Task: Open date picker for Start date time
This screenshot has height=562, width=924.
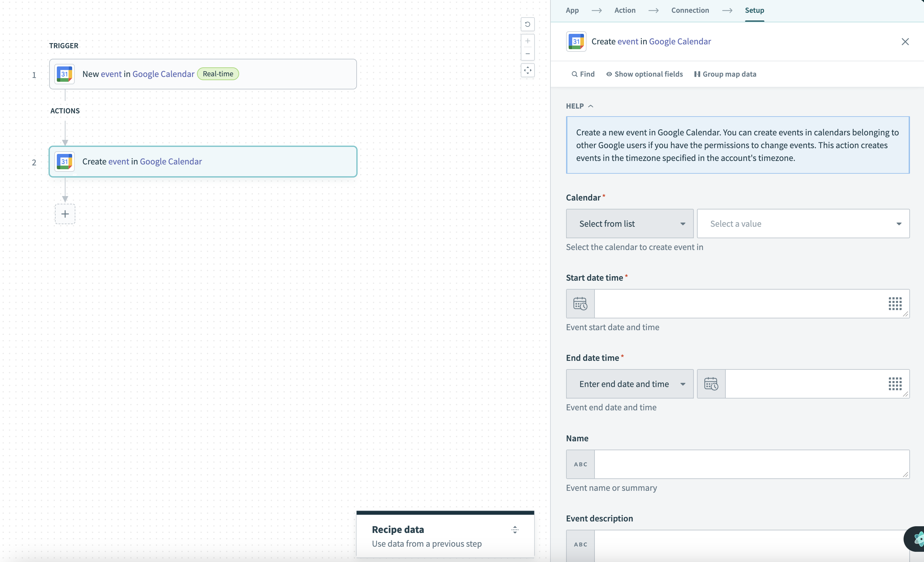Action: pos(580,303)
